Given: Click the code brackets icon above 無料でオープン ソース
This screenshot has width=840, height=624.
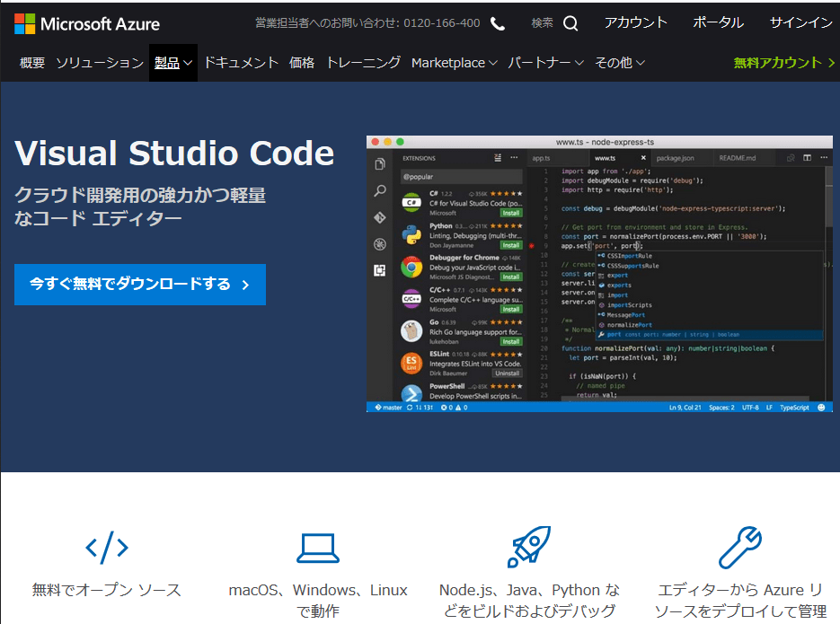Looking at the screenshot, I should click(x=107, y=548).
